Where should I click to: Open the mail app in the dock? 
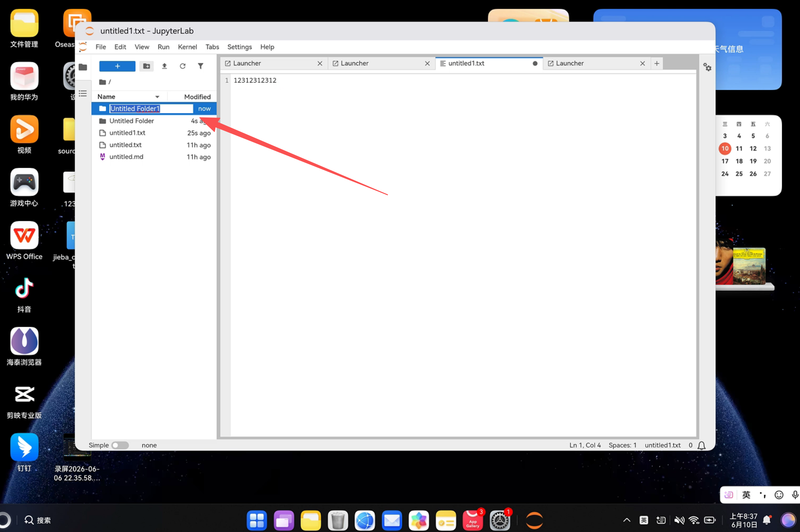[392, 520]
